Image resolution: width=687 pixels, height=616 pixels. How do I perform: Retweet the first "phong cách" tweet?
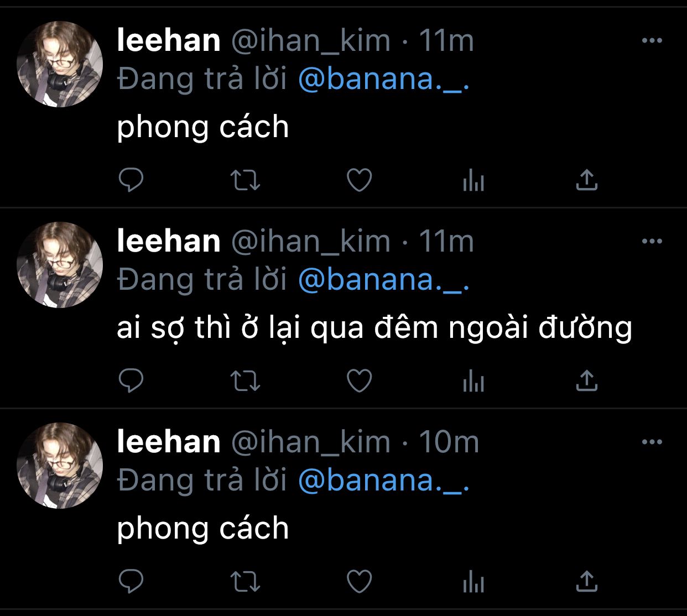244,180
